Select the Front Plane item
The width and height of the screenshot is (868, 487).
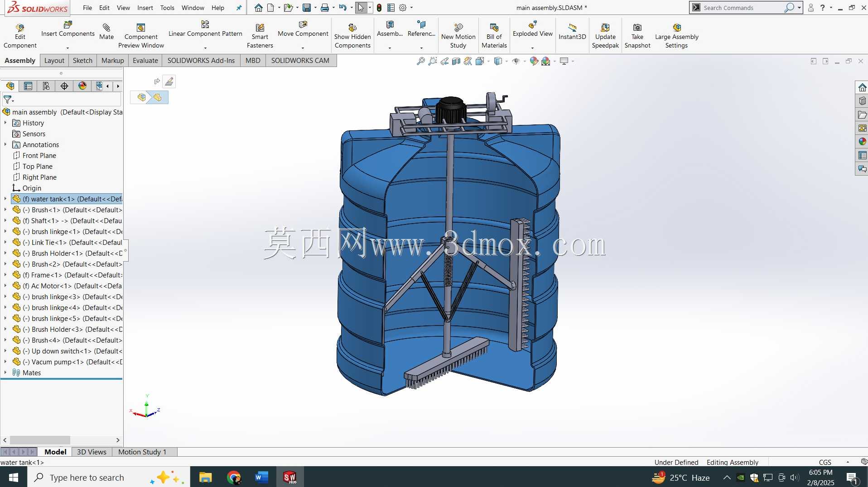39,155
